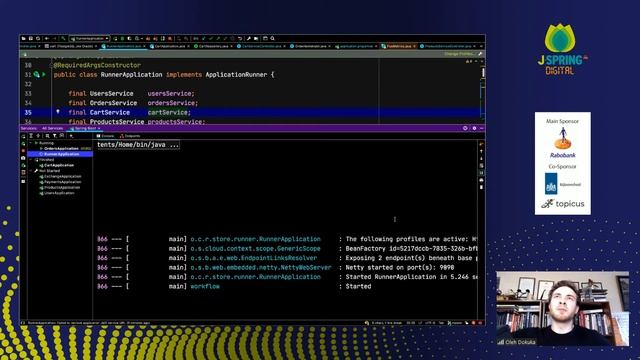Click Expand All icon in Services toolbar
This screenshot has width=640, height=360.
pyautogui.click(x=31, y=136)
